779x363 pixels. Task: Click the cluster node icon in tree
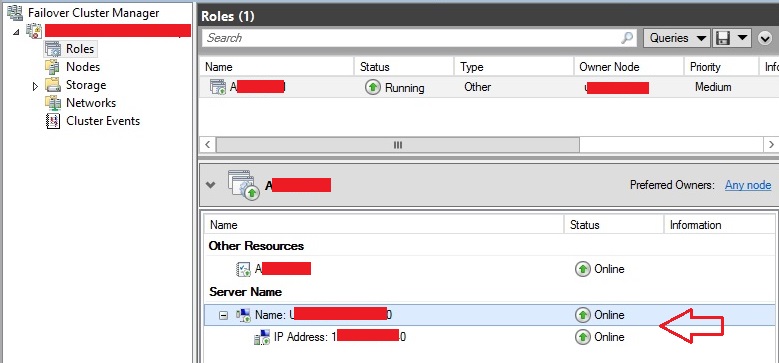(34, 31)
